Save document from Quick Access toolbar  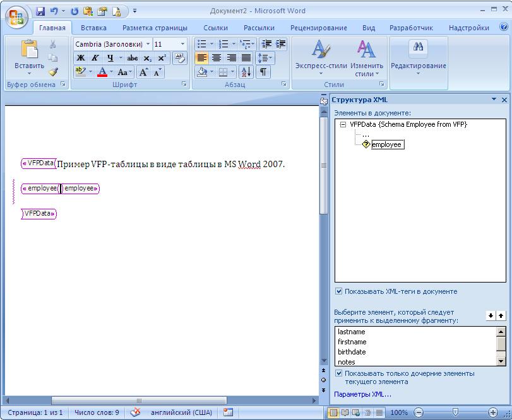(x=40, y=11)
